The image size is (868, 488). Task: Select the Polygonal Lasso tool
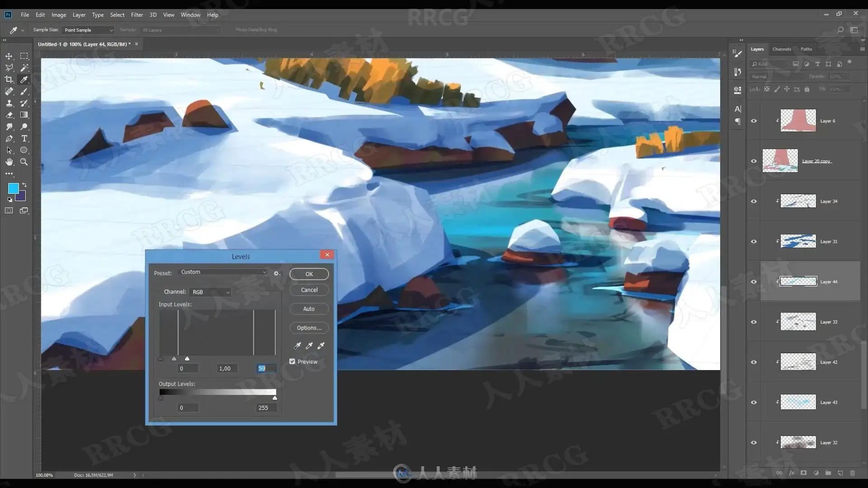(x=9, y=68)
